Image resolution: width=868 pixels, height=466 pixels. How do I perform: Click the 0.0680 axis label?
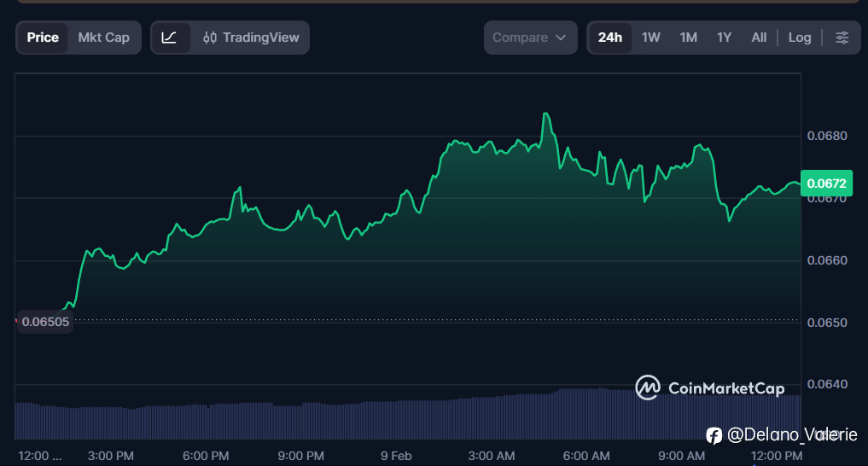click(x=827, y=136)
